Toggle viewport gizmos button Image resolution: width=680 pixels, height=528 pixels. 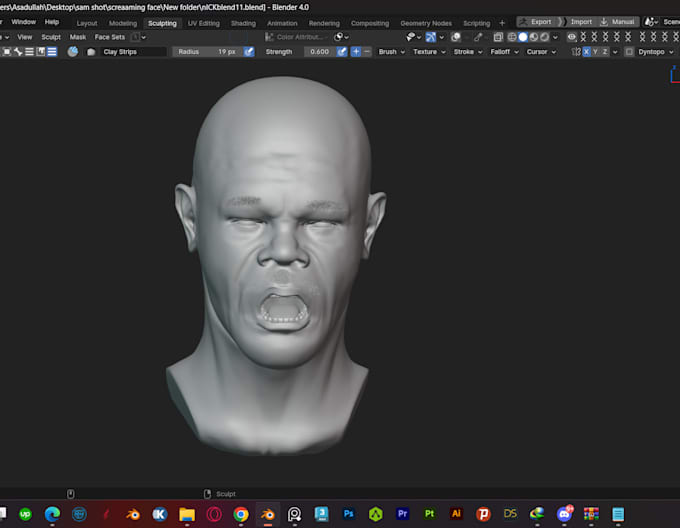click(x=431, y=37)
